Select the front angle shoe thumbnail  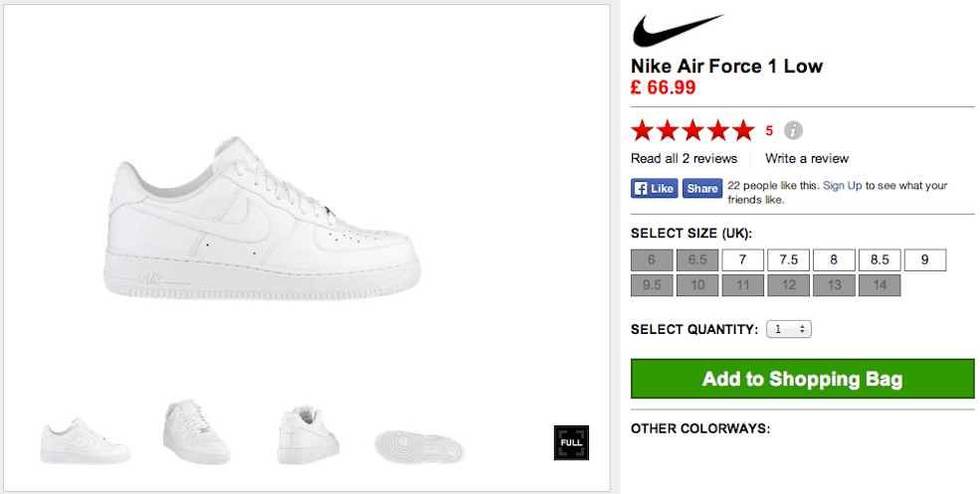pyautogui.click(x=197, y=432)
